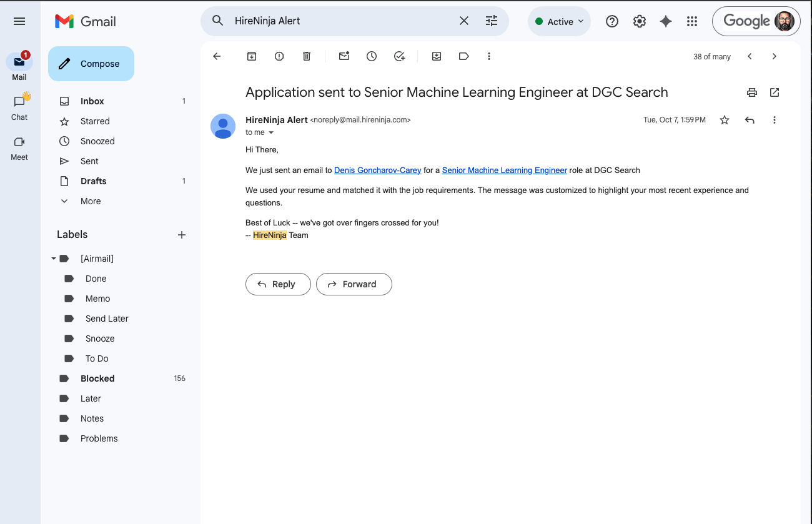The image size is (812, 524).
Task: Open the Inbox folder
Action: (92, 101)
